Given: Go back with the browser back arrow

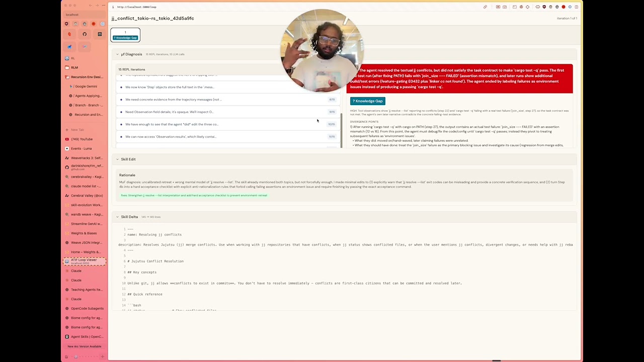Looking at the screenshot, I should (91, 6).
